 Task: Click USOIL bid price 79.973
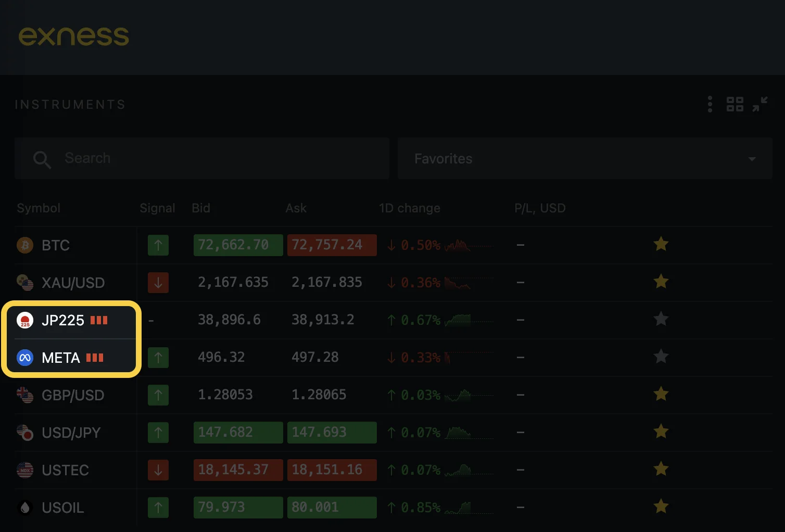238,507
